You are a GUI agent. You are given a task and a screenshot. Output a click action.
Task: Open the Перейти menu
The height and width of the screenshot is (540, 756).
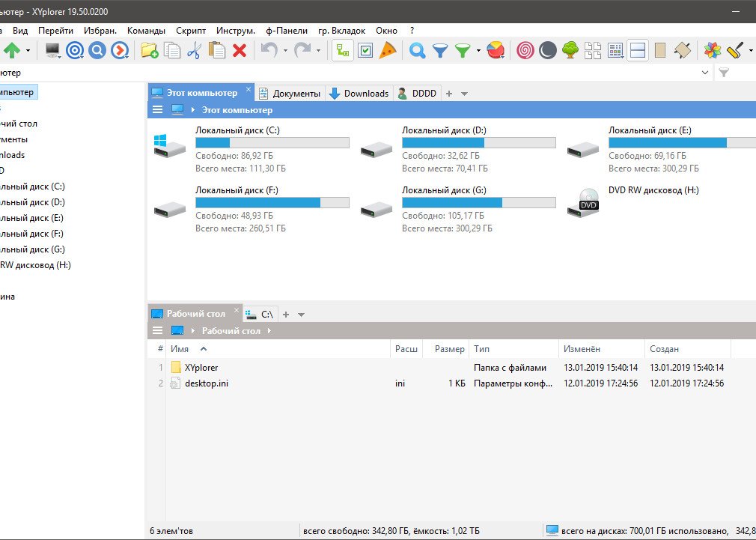pos(56,31)
